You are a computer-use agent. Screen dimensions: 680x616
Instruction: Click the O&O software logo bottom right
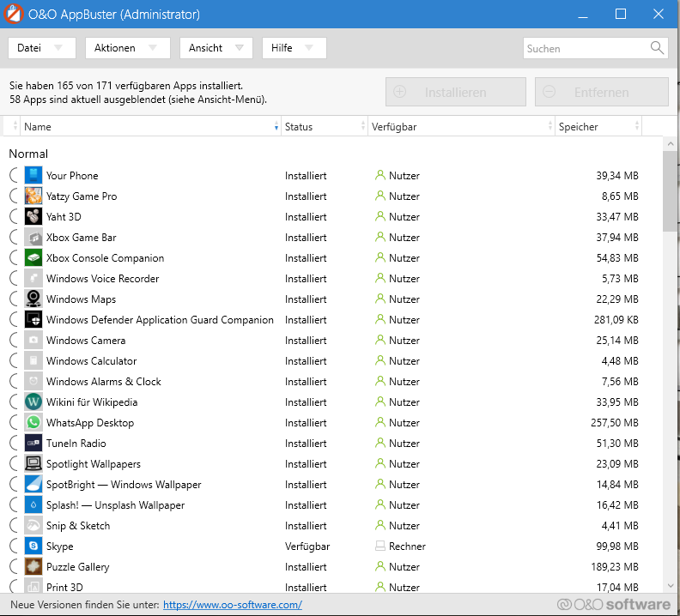614,604
